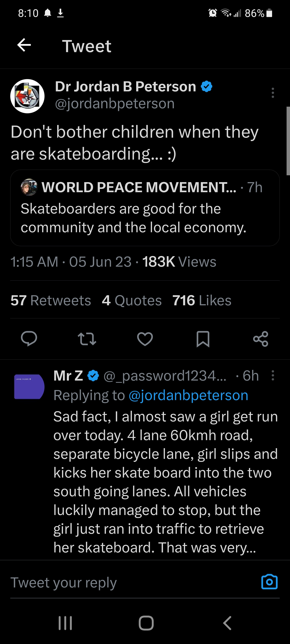
Task: Like the tweet with heart icon
Action: click(x=145, y=339)
